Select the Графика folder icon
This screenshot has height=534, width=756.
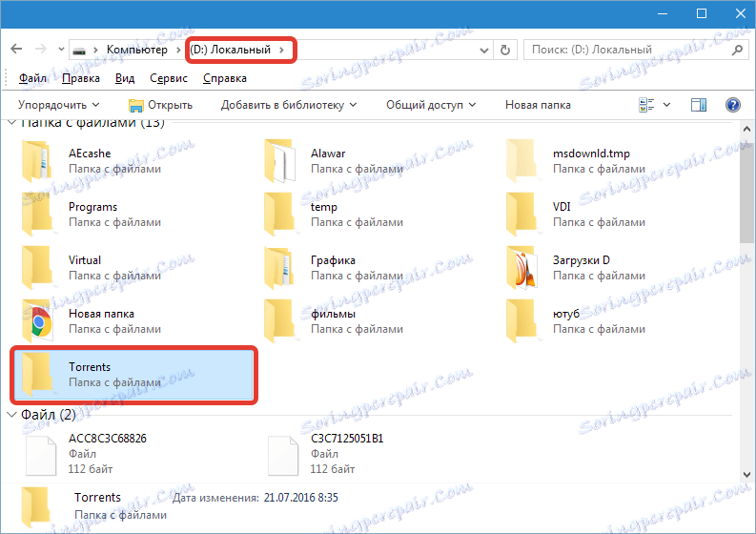(x=279, y=268)
